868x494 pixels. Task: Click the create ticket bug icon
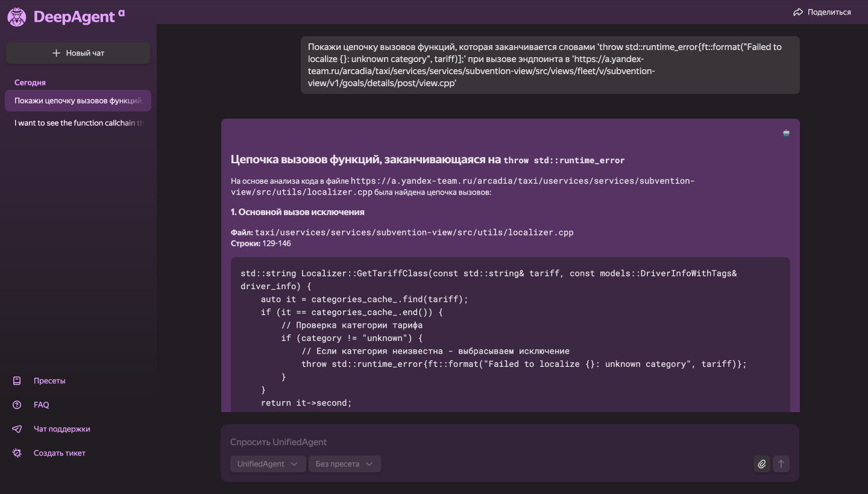[17, 453]
